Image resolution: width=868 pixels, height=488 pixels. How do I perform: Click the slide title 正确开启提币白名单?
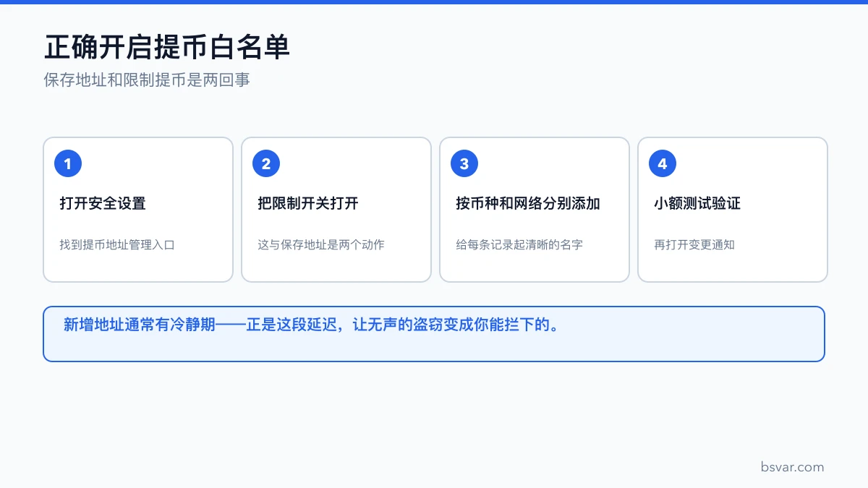click(x=167, y=48)
